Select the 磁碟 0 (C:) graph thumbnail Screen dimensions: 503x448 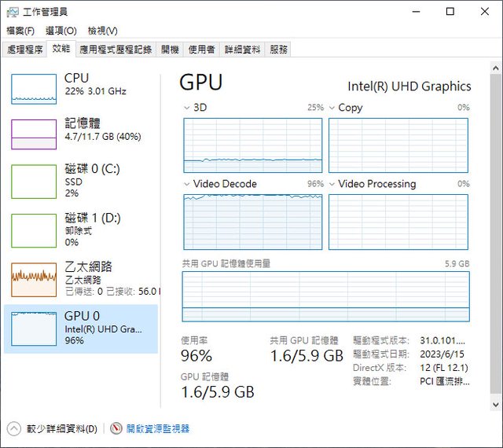(34, 180)
